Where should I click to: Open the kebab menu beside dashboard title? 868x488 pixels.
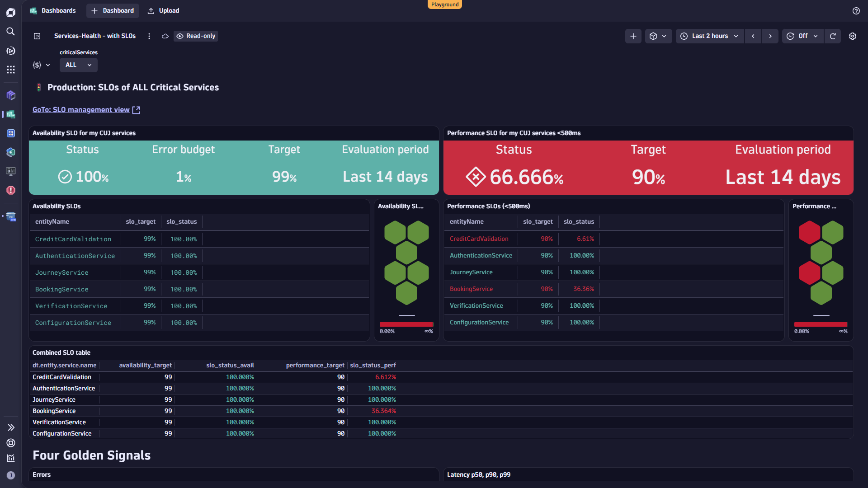[x=149, y=36]
